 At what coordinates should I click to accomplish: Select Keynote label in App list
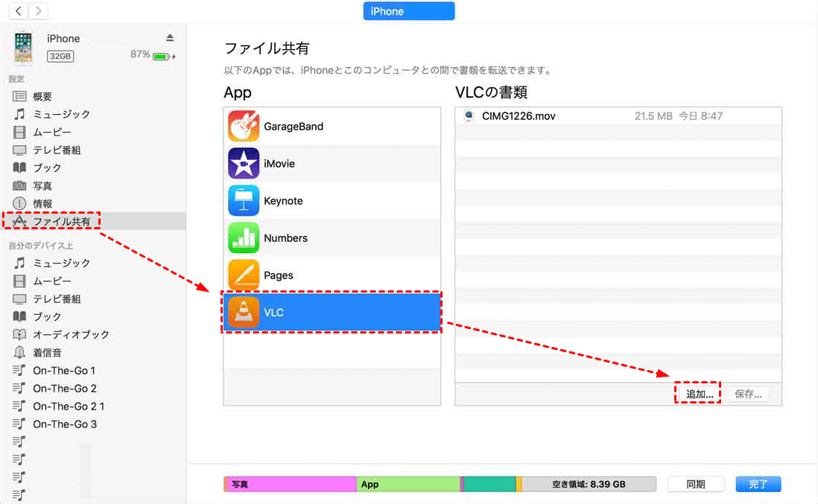[x=283, y=201]
